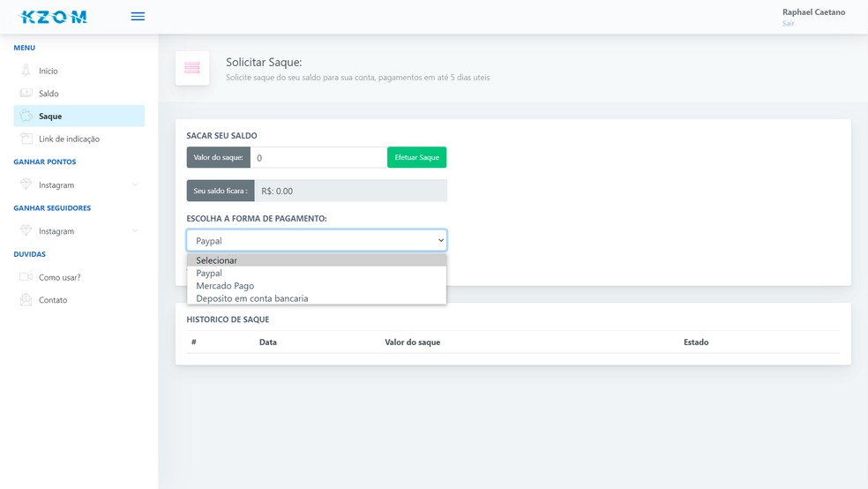Image resolution: width=868 pixels, height=489 pixels.
Task: Open the Inicio menu item
Action: (x=79, y=71)
